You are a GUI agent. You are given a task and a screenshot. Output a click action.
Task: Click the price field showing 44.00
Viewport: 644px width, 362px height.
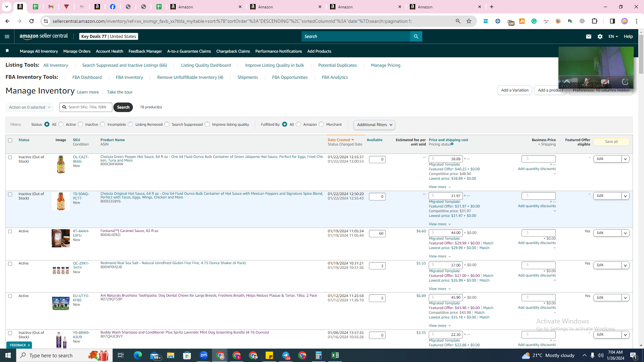tap(446, 233)
